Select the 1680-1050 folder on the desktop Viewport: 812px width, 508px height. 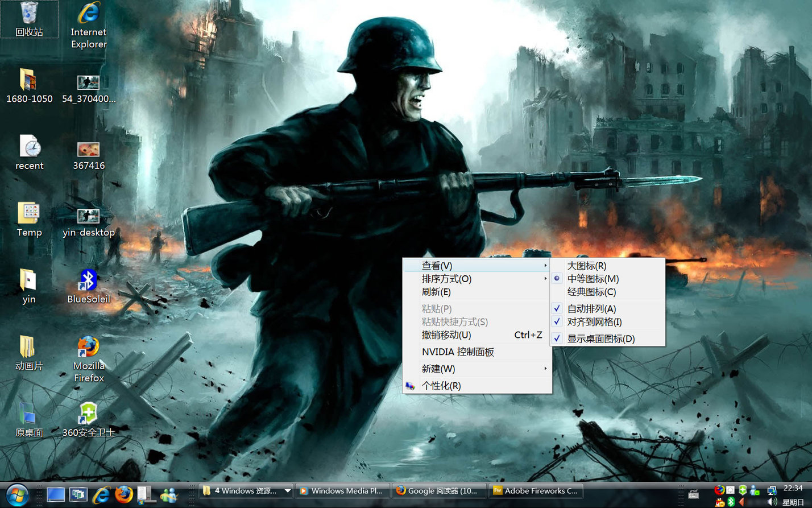tap(29, 86)
